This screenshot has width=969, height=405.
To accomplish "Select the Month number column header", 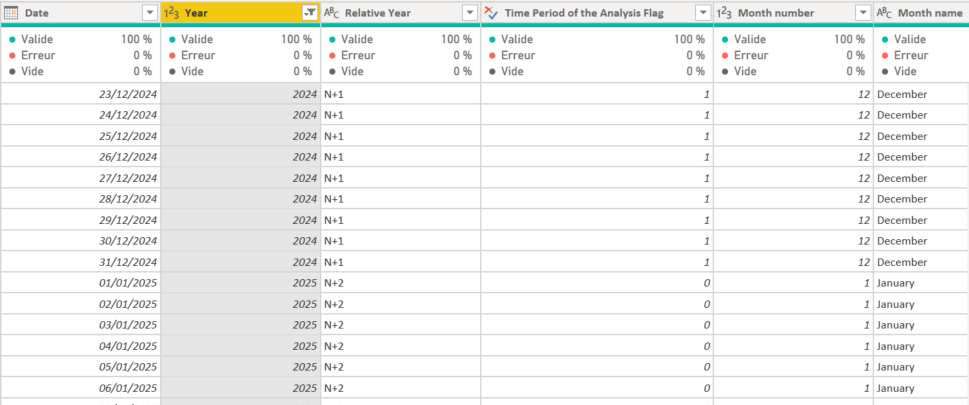I will [793, 12].
